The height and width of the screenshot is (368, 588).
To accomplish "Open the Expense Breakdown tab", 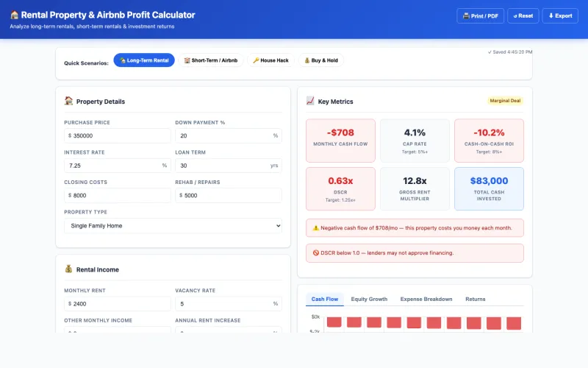I will click(426, 299).
